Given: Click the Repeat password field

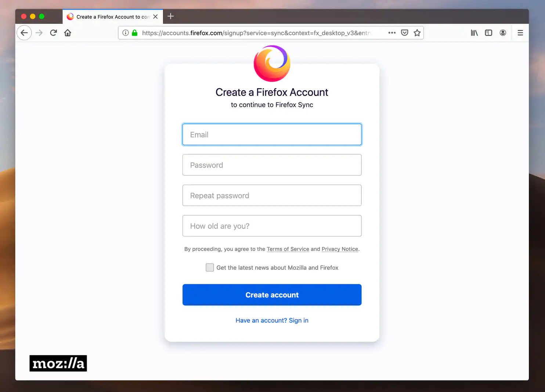Looking at the screenshot, I should click(x=272, y=195).
